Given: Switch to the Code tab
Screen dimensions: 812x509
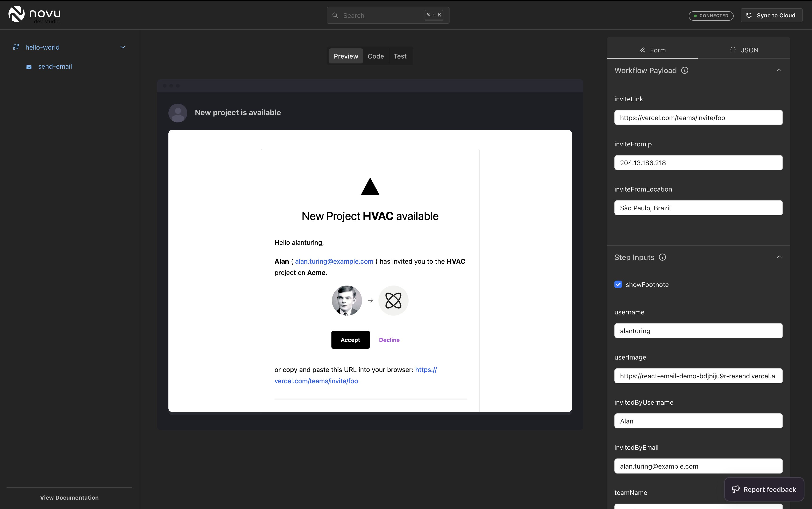Looking at the screenshot, I should (x=376, y=56).
